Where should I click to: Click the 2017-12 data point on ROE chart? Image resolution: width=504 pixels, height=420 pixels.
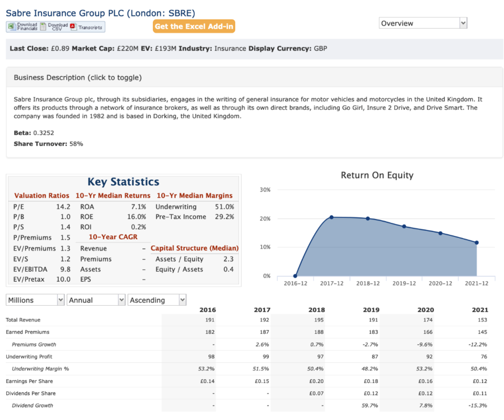[x=332, y=217]
